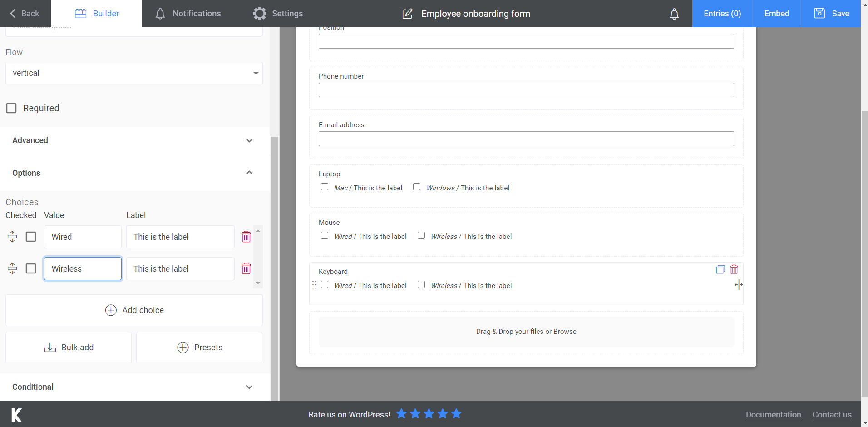Check the Wireless choice checkbox
This screenshot has width=868, height=427.
(x=30, y=268)
